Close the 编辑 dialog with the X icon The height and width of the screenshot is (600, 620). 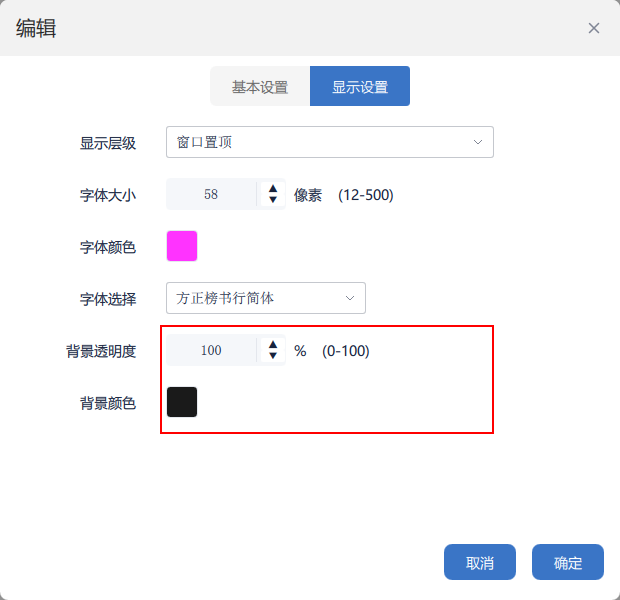(x=594, y=28)
